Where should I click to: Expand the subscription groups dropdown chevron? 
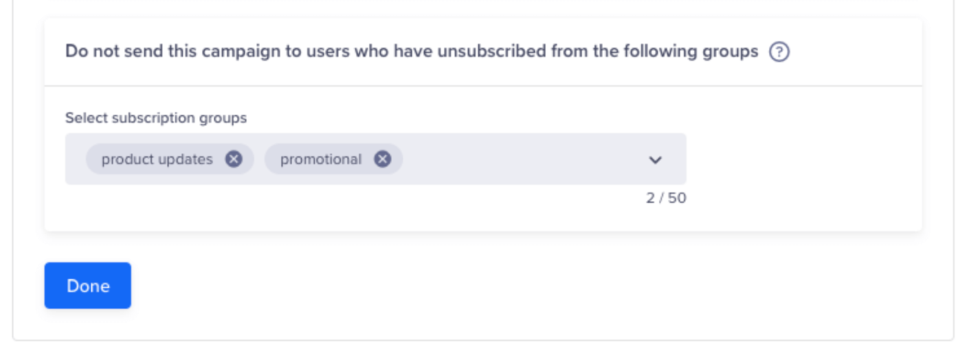click(x=655, y=160)
